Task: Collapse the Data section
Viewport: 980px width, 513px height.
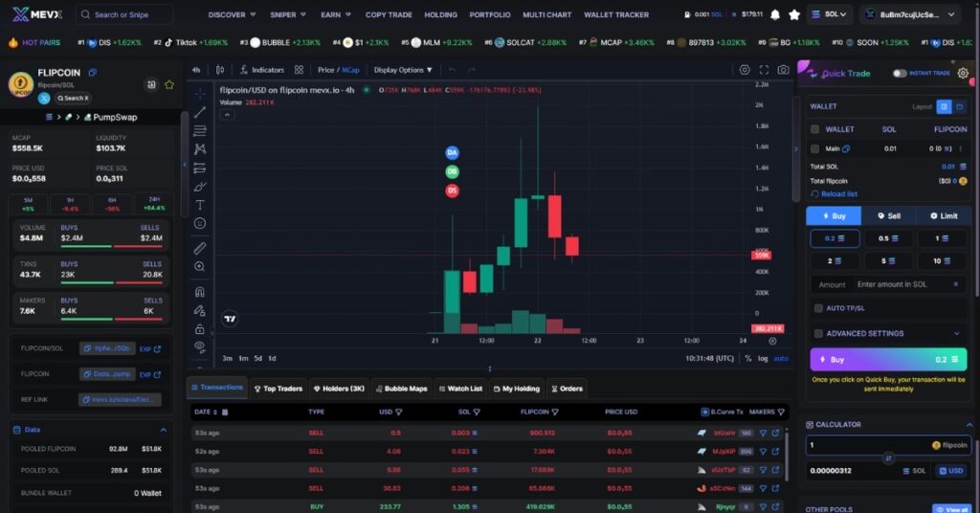Action: point(164,430)
